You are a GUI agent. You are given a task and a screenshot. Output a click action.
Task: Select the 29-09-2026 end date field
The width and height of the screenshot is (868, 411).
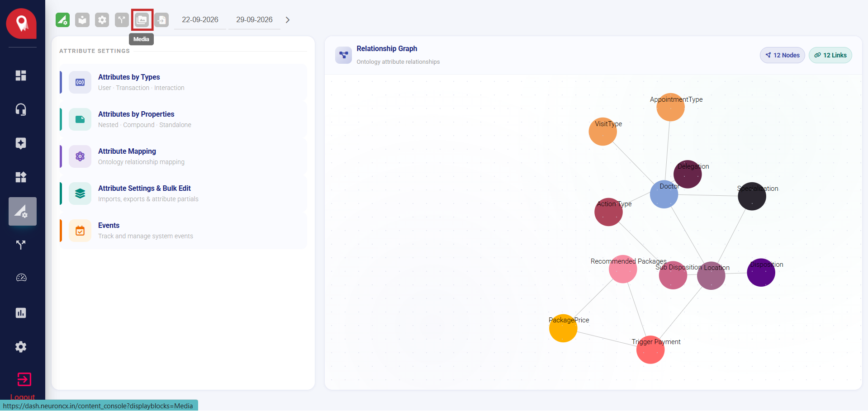pyautogui.click(x=254, y=20)
